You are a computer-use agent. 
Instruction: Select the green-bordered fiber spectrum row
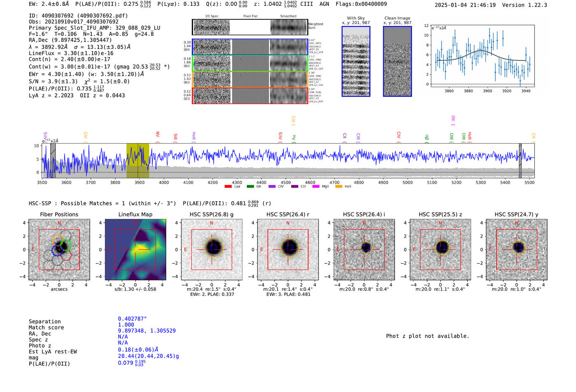pos(250,63)
